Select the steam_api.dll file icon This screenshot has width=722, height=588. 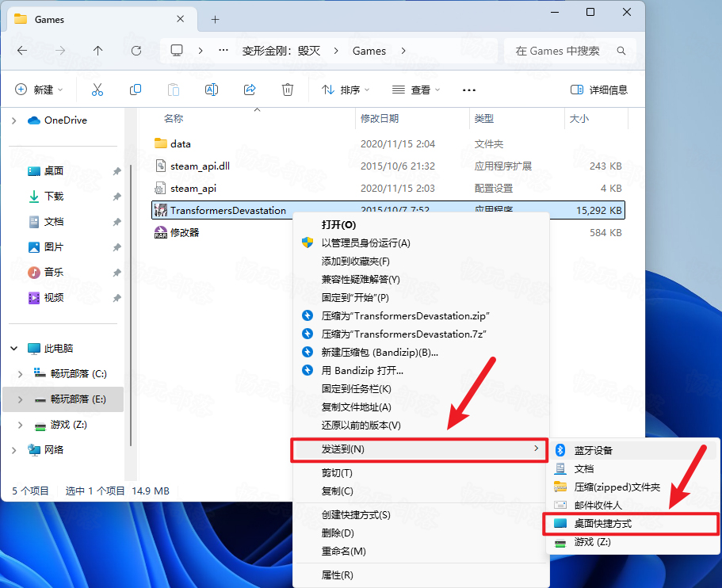pyautogui.click(x=161, y=166)
